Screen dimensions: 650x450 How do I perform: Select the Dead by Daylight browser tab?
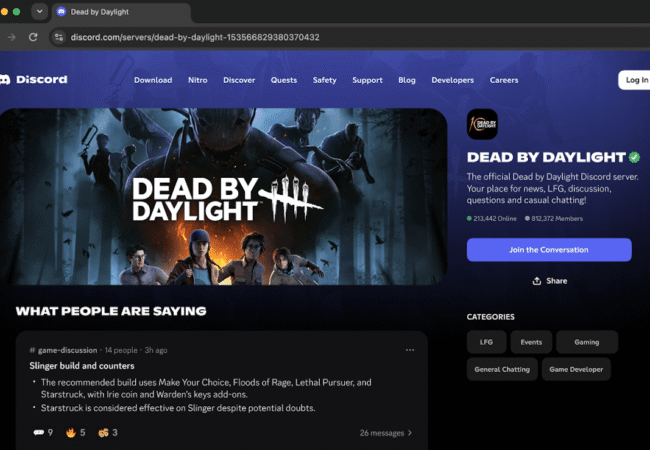coord(121,12)
